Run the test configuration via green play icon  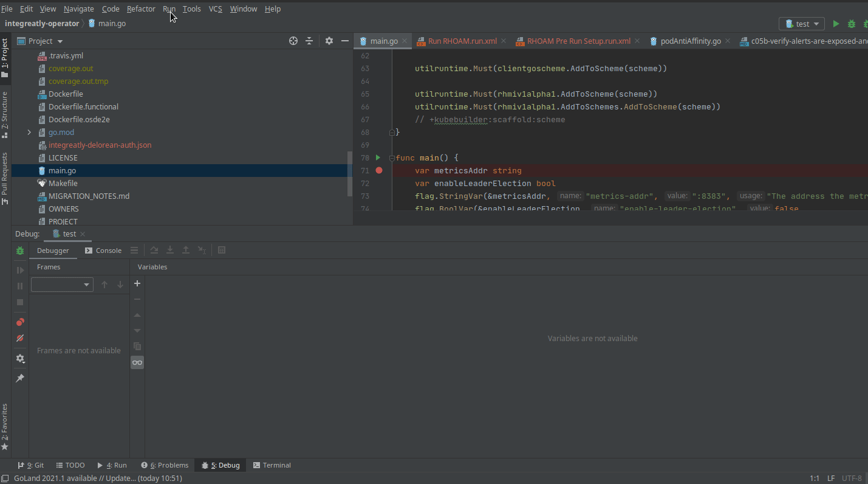click(x=835, y=23)
